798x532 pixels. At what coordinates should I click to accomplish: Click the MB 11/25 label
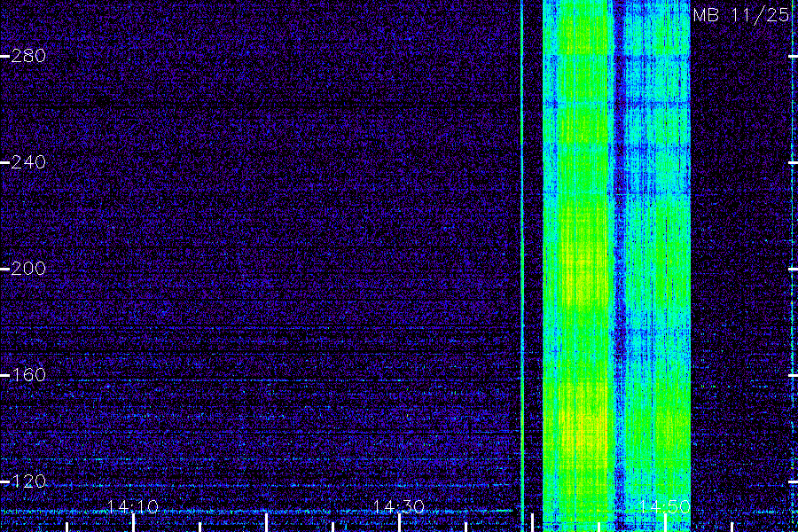tap(741, 15)
